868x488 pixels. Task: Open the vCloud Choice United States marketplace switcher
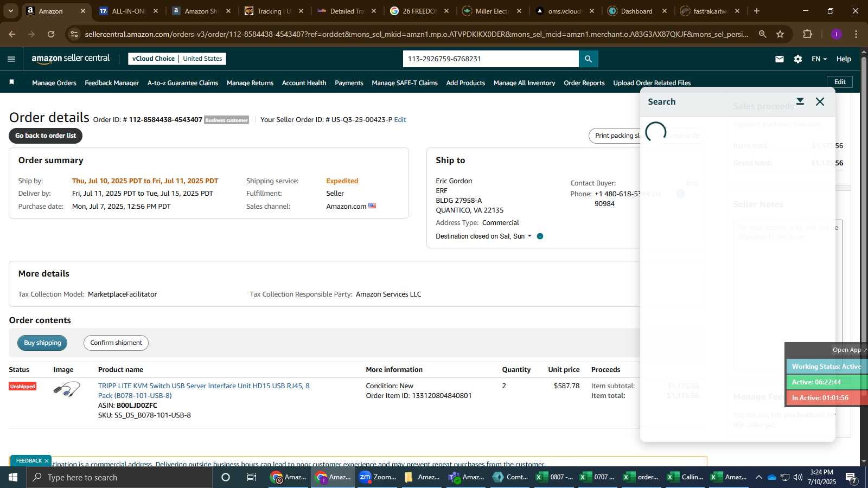point(177,59)
